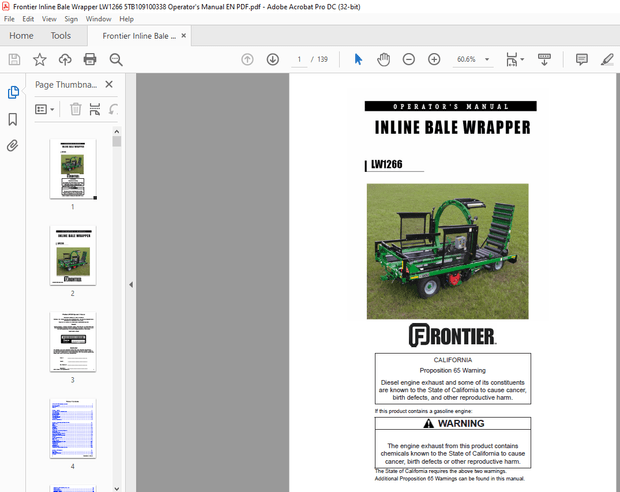Viewport: 620px width, 492px height.
Task: Click the LW1266 model text
Action: [x=386, y=164]
